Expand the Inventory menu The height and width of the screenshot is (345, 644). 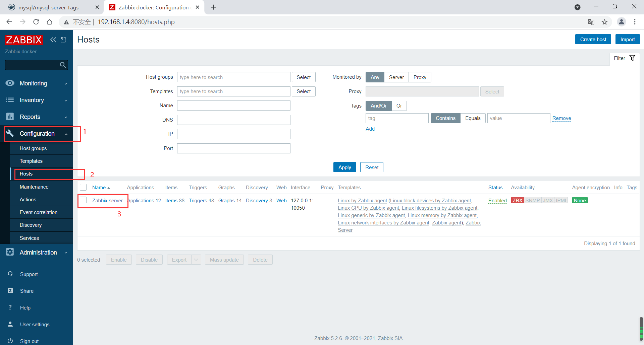pyautogui.click(x=32, y=100)
